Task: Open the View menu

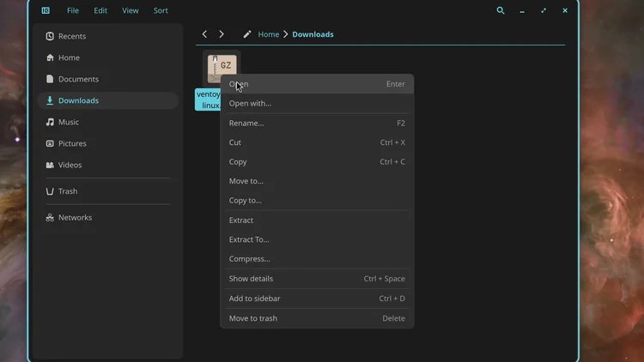Action: 131,10
